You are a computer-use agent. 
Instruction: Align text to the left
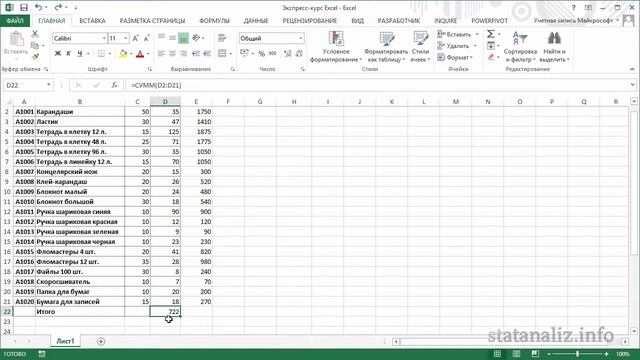pyautogui.click(x=162, y=53)
